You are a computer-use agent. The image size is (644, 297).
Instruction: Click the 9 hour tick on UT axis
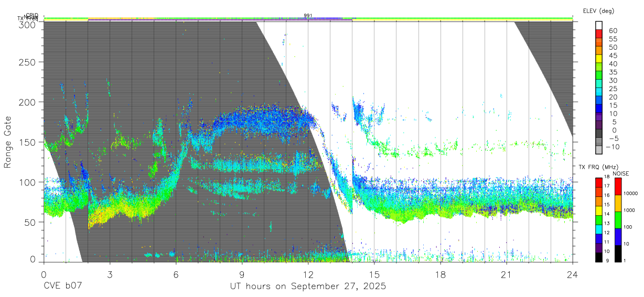[242, 274]
